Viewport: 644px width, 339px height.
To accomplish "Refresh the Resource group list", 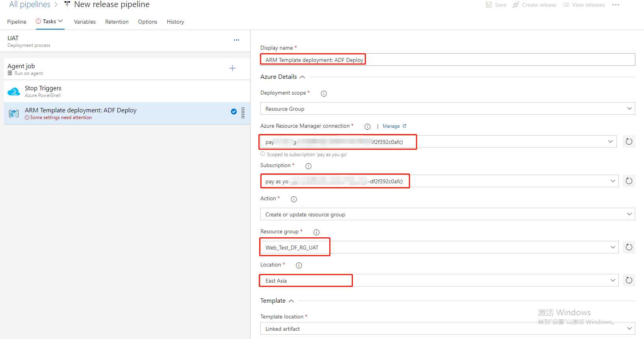I will [629, 247].
